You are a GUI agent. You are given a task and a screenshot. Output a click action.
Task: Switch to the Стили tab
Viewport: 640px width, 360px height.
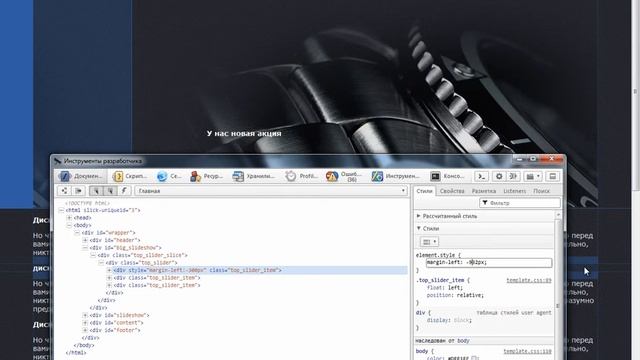[424, 191]
